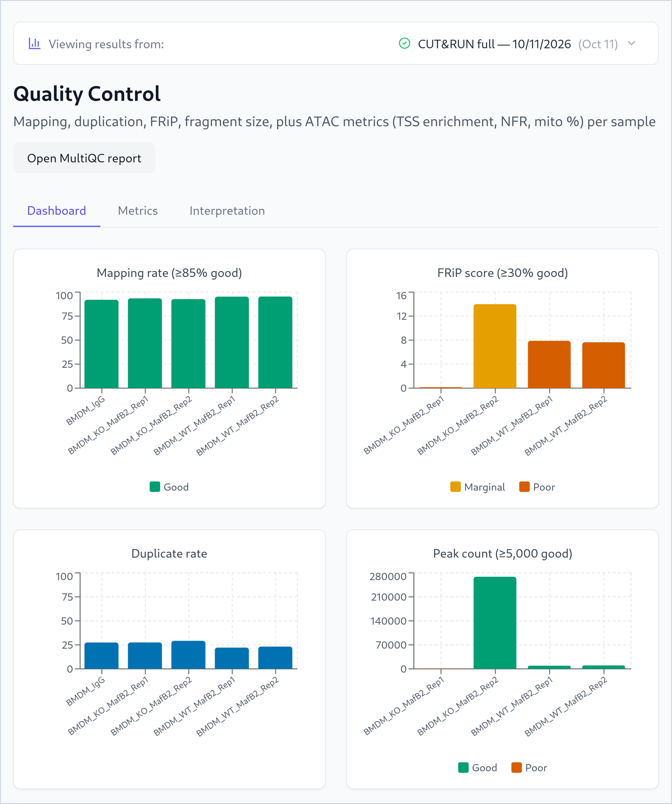
Task: Click the green check status icon
Action: coord(405,44)
